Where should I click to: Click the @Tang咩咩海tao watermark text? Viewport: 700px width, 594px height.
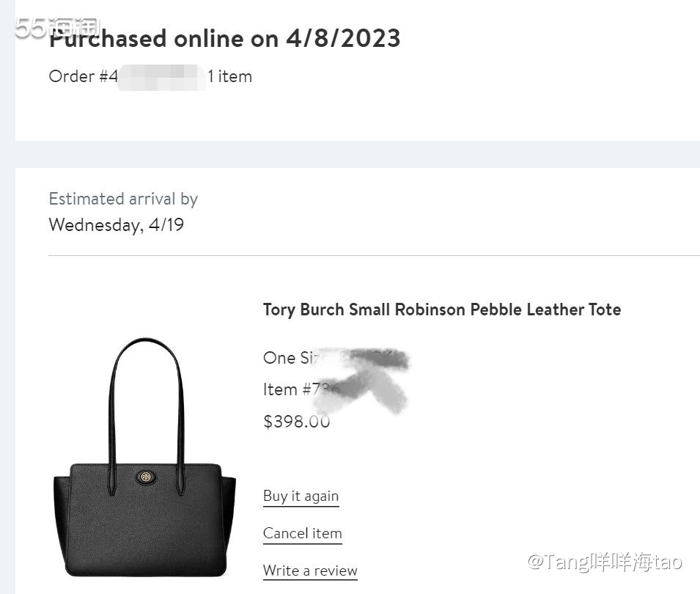click(x=605, y=562)
